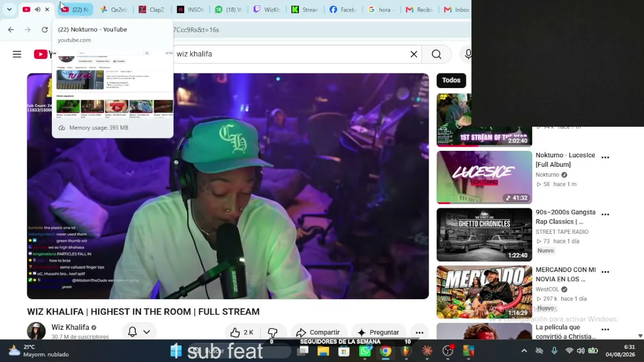Open File Explorer from the taskbar
This screenshot has width=644, height=362.
[323, 351]
